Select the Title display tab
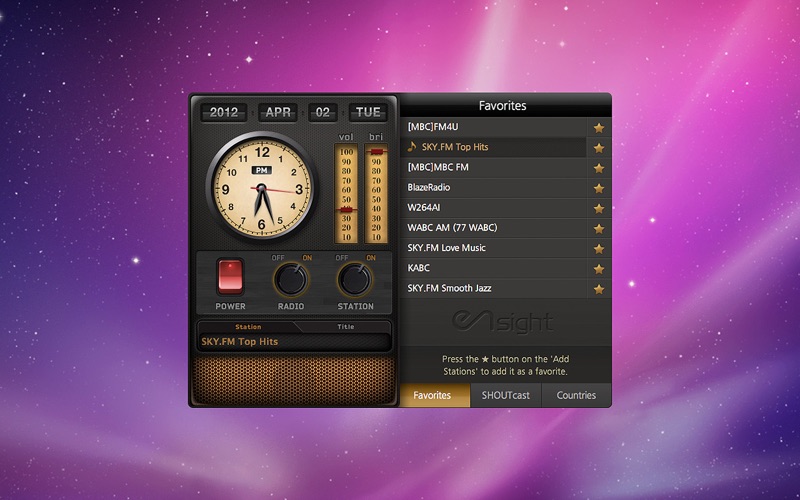This screenshot has width=800, height=500. point(345,327)
